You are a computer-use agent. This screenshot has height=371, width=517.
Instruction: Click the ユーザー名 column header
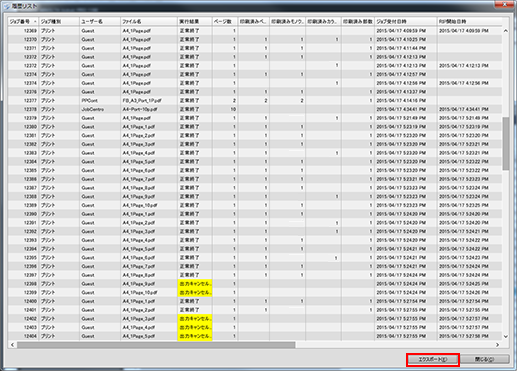tap(100, 22)
